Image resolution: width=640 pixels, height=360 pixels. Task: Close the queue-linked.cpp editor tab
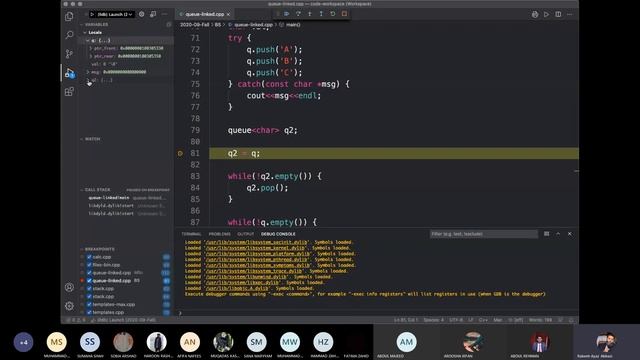[x=228, y=14]
